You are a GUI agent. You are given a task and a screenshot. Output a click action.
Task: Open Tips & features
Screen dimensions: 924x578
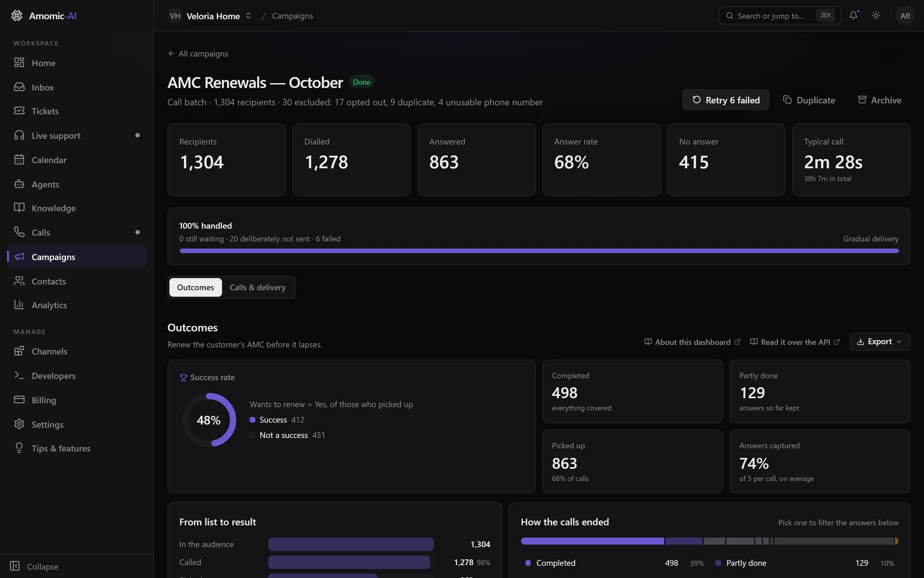77,448
